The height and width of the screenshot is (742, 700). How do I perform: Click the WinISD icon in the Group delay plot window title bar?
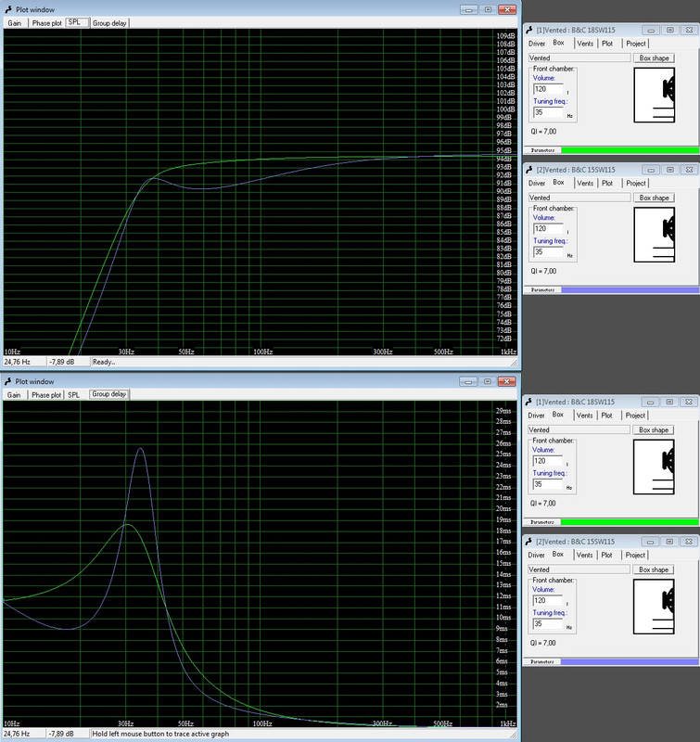tap(8, 381)
